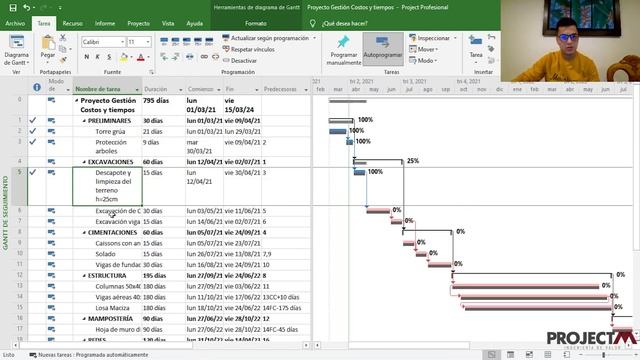Click the 795 días duration cell

pyautogui.click(x=164, y=105)
